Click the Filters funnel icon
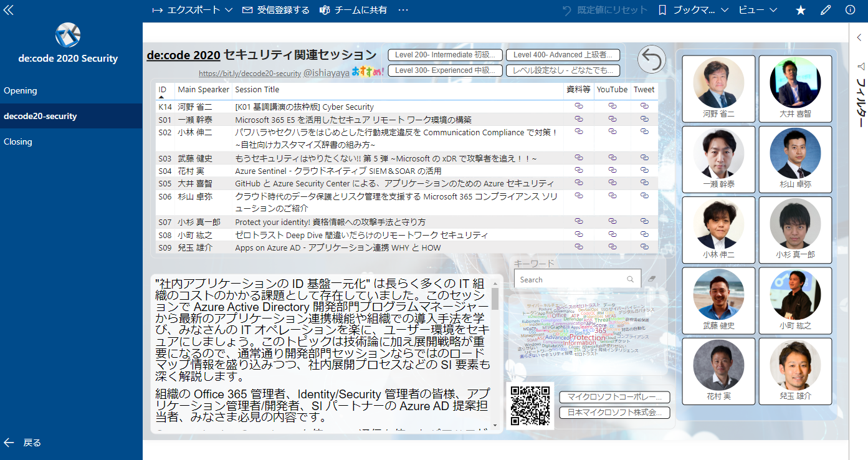Image resolution: width=868 pixels, height=460 pixels. pos(861,66)
